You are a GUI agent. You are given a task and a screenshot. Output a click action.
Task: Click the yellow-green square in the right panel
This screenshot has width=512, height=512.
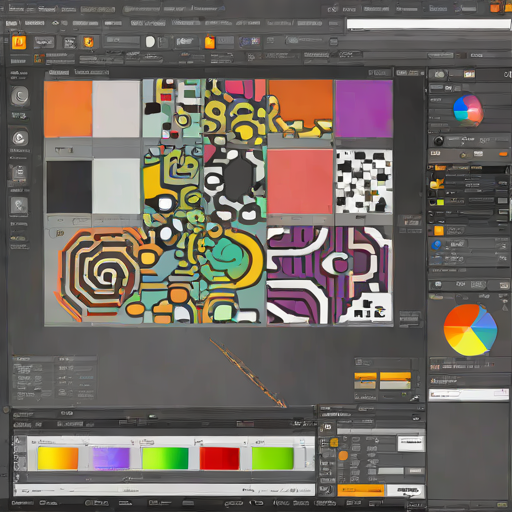[x=440, y=202]
